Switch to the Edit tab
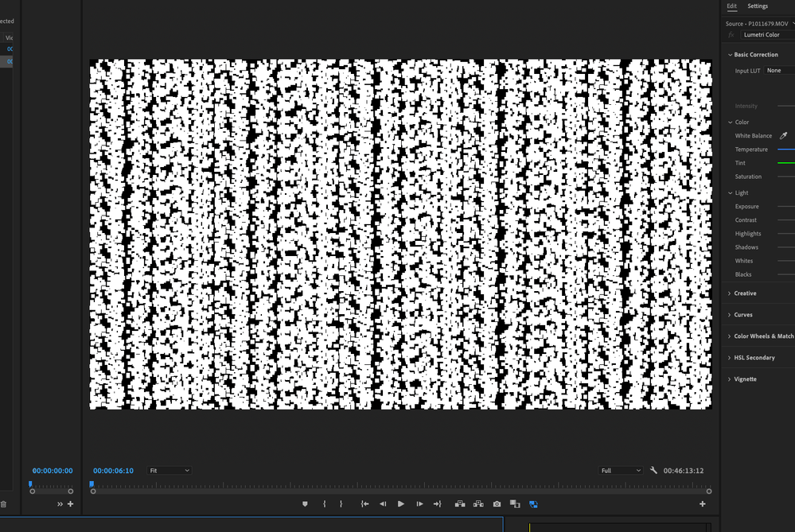The image size is (795, 532). 731,6
